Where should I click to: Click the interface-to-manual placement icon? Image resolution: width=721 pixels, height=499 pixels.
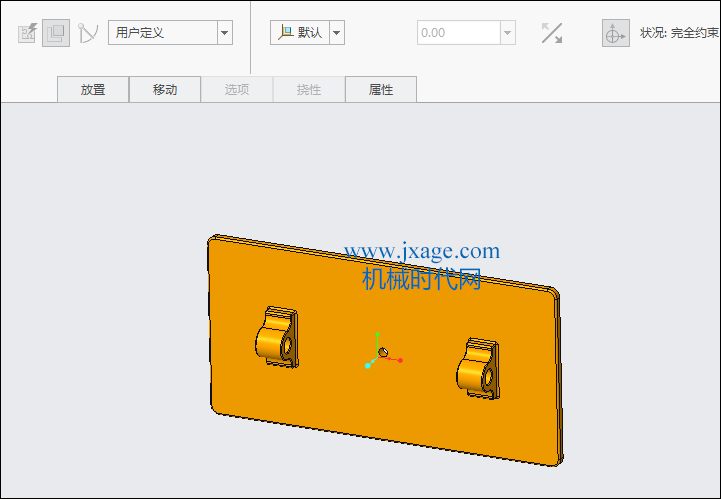point(27,33)
